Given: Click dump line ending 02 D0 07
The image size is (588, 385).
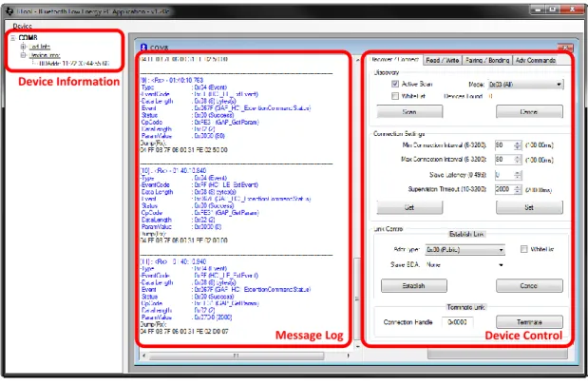Looking at the screenshot, I should [x=183, y=332].
